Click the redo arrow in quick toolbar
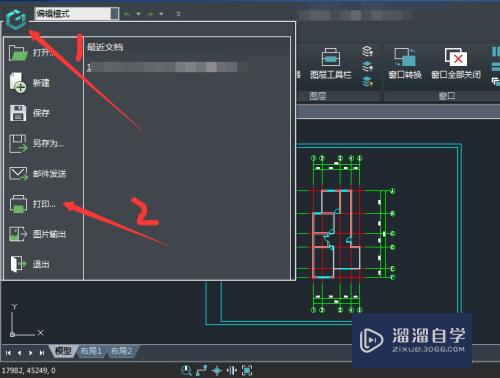This screenshot has height=378, width=500. point(150,14)
